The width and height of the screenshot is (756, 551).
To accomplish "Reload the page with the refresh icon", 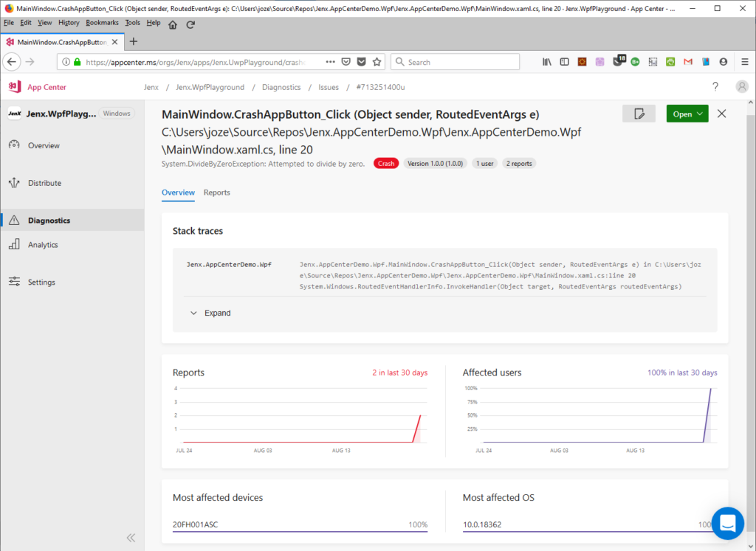I will [190, 24].
